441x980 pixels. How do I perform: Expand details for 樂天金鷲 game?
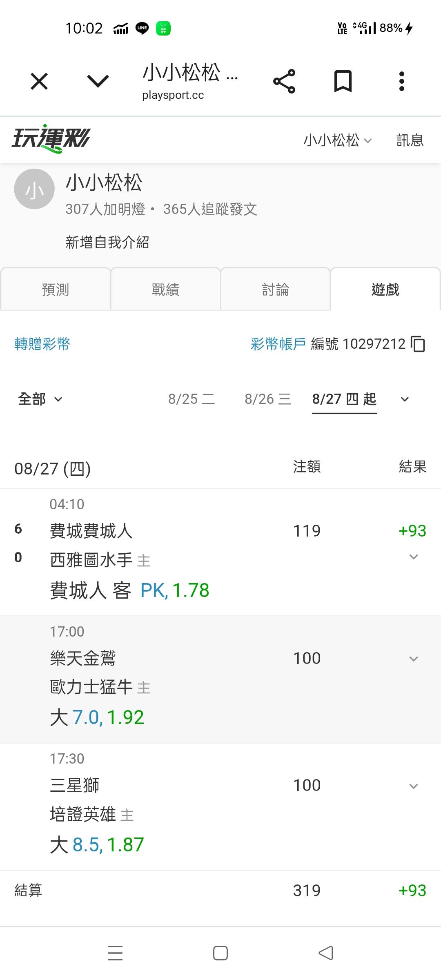[414, 659]
